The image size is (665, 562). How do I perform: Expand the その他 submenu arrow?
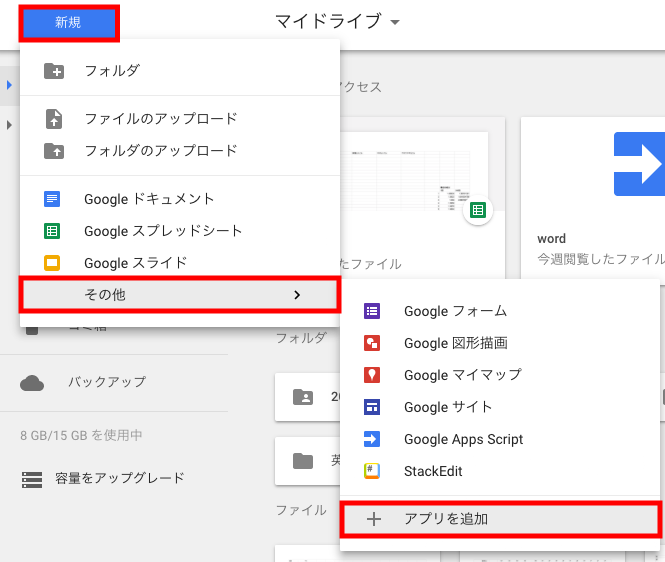pyautogui.click(x=297, y=295)
